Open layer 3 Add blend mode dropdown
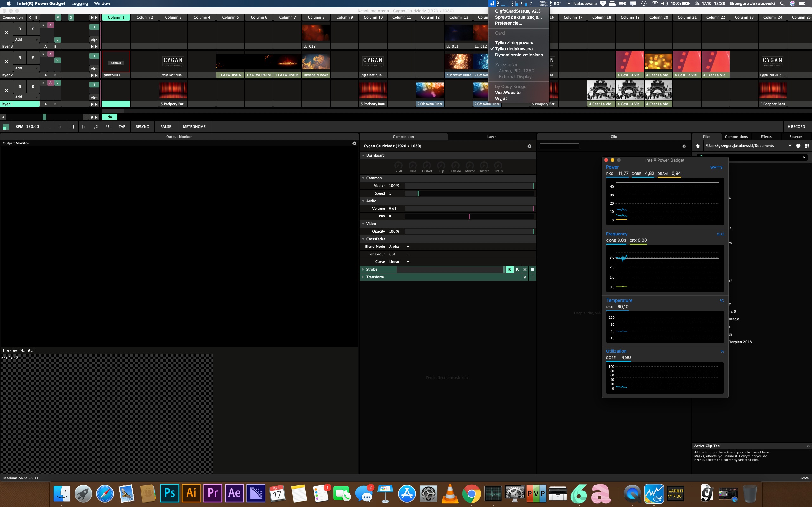The image size is (812, 507). (26, 39)
